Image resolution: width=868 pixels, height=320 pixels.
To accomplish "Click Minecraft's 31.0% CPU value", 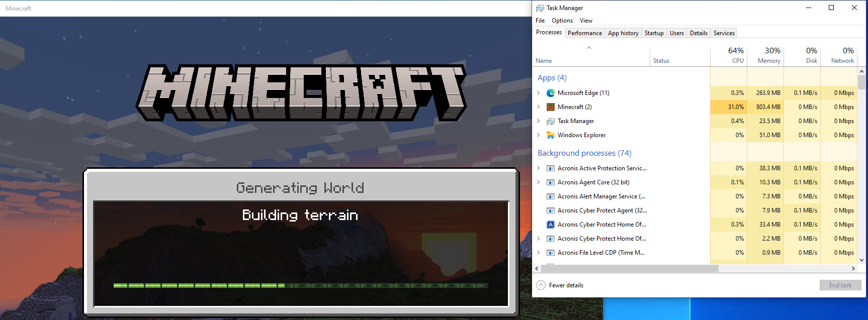I will pyautogui.click(x=736, y=107).
